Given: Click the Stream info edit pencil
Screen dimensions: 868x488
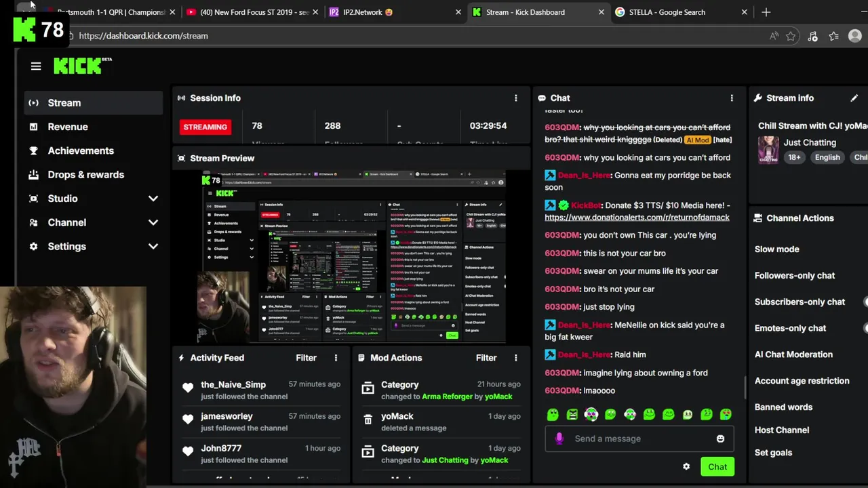Looking at the screenshot, I should (854, 98).
